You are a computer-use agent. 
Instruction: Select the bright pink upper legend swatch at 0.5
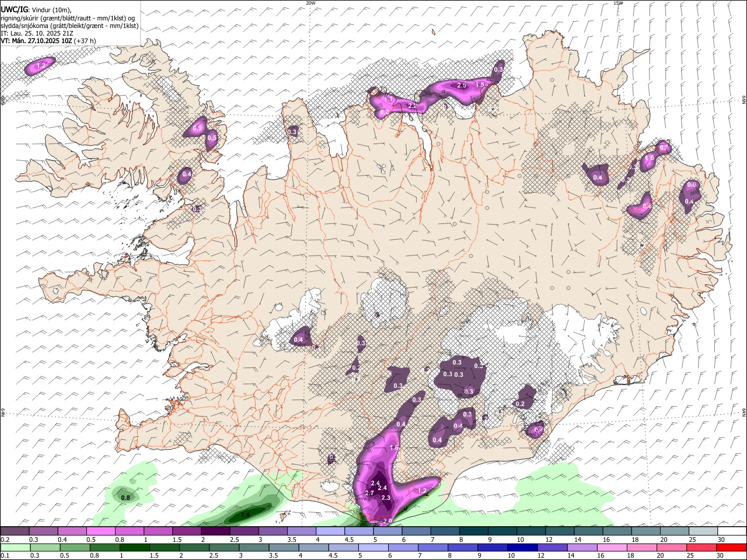coord(100,531)
